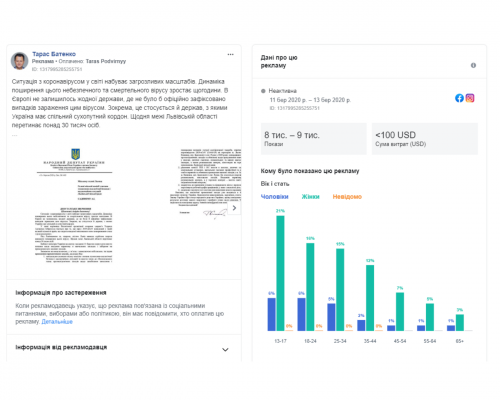Toggle the Чоловіки legend series
This screenshot has width=500, height=400.
coord(274,197)
